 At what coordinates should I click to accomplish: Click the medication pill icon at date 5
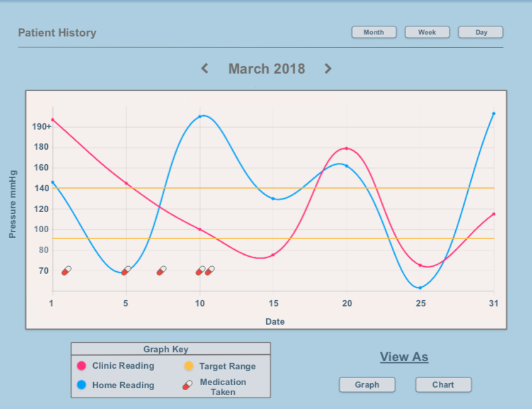(126, 271)
